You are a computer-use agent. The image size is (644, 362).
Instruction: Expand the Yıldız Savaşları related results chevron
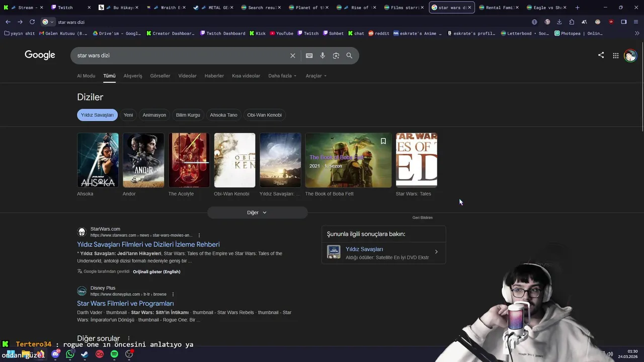(x=436, y=252)
